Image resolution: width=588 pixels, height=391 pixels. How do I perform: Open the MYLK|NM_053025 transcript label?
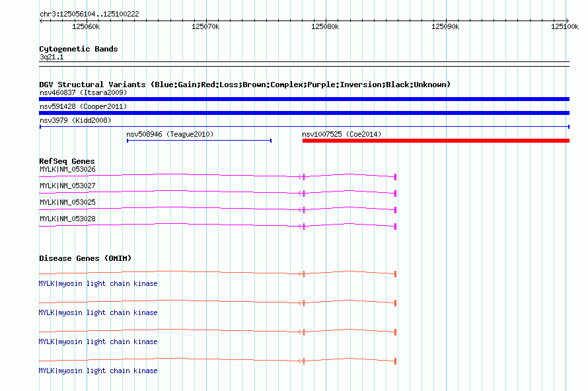pos(67,203)
